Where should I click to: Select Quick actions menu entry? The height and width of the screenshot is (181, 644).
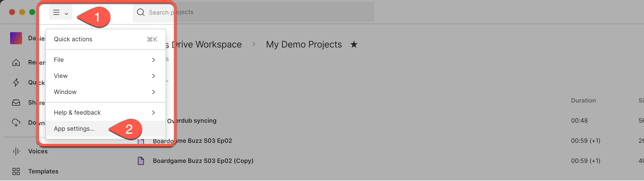click(x=106, y=39)
